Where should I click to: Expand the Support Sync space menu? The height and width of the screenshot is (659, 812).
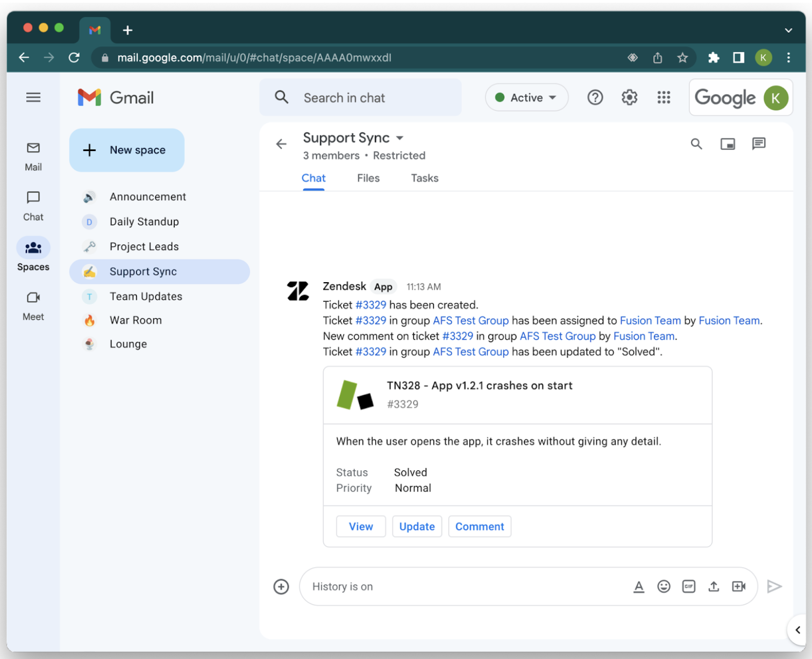[400, 138]
